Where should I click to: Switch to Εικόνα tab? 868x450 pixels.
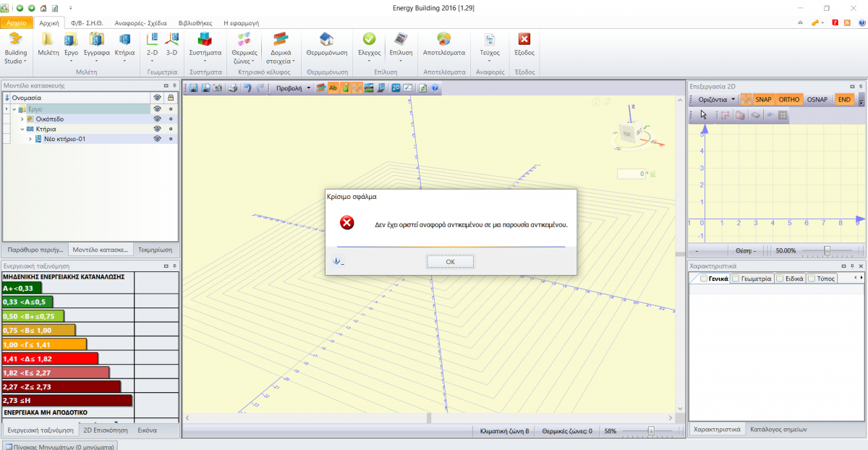tap(148, 430)
